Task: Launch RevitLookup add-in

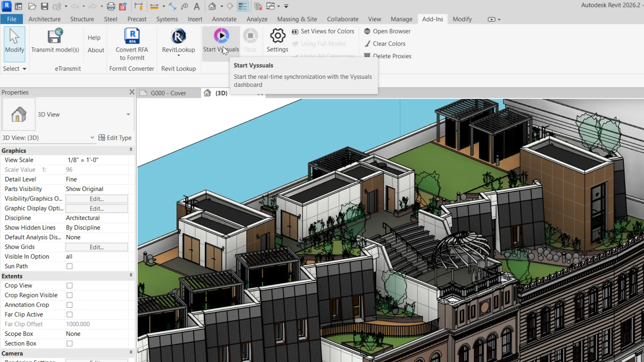Action: [178, 36]
